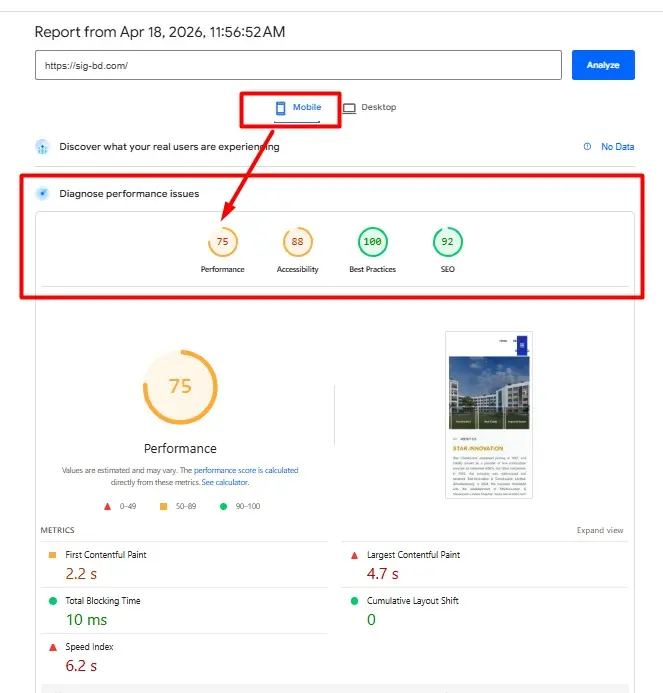Click the No Data link
Viewport: 663px width, 693px height.
coord(617,147)
